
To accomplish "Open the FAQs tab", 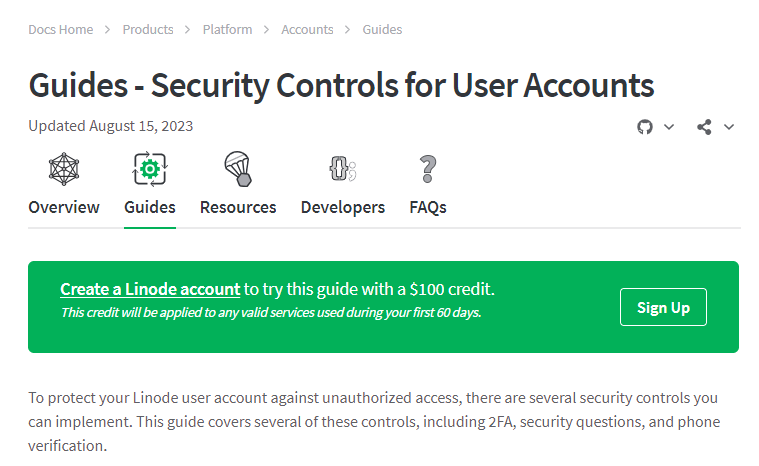I will 428,207.
